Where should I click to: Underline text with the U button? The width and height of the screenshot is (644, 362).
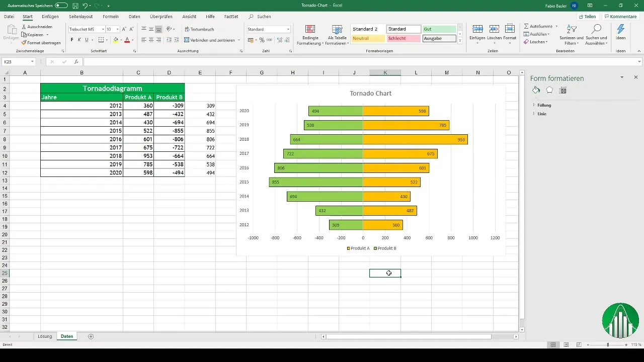pyautogui.click(x=87, y=40)
